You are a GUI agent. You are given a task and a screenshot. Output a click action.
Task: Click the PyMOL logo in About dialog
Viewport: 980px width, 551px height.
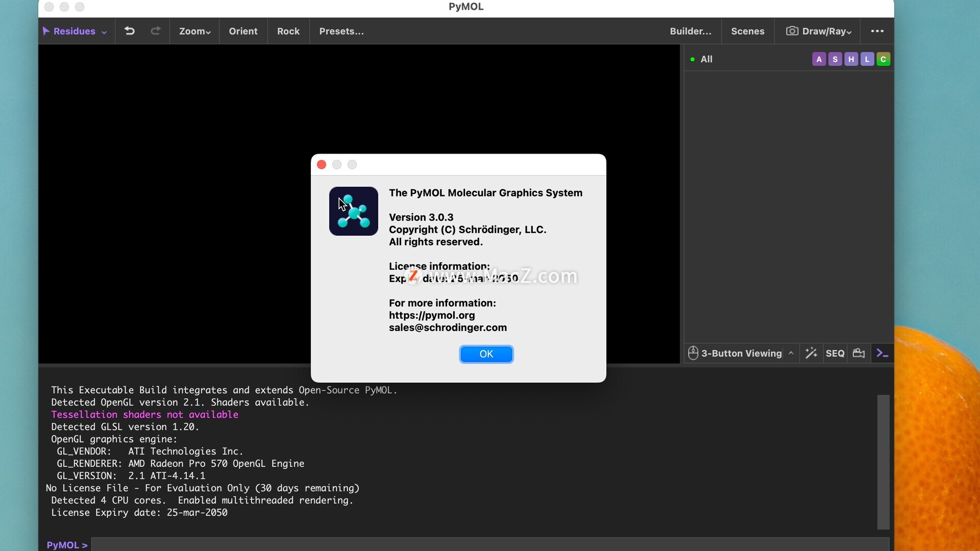pos(354,211)
